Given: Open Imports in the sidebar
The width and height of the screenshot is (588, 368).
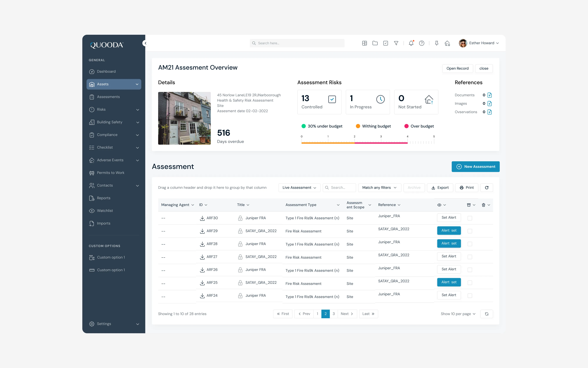Looking at the screenshot, I should pos(114,223).
